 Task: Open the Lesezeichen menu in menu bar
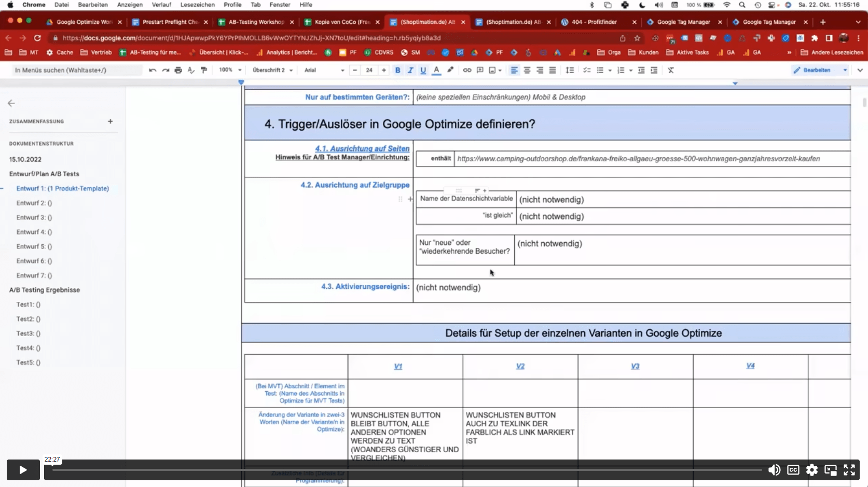coord(197,5)
